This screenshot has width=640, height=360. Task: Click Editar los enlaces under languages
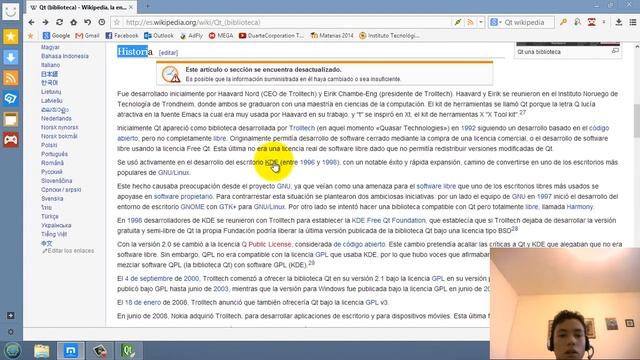point(68,251)
